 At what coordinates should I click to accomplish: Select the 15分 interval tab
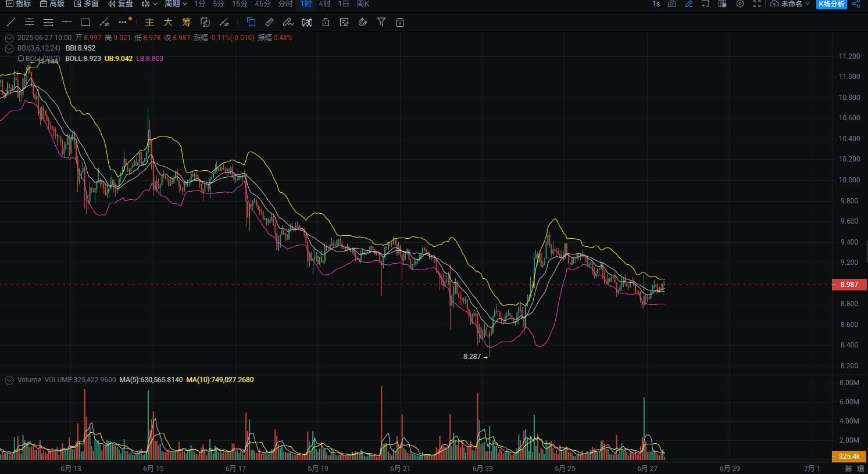(240, 4)
